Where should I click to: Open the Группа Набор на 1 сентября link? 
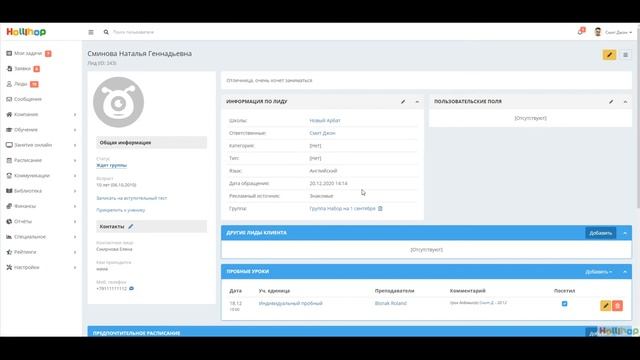tap(342, 209)
